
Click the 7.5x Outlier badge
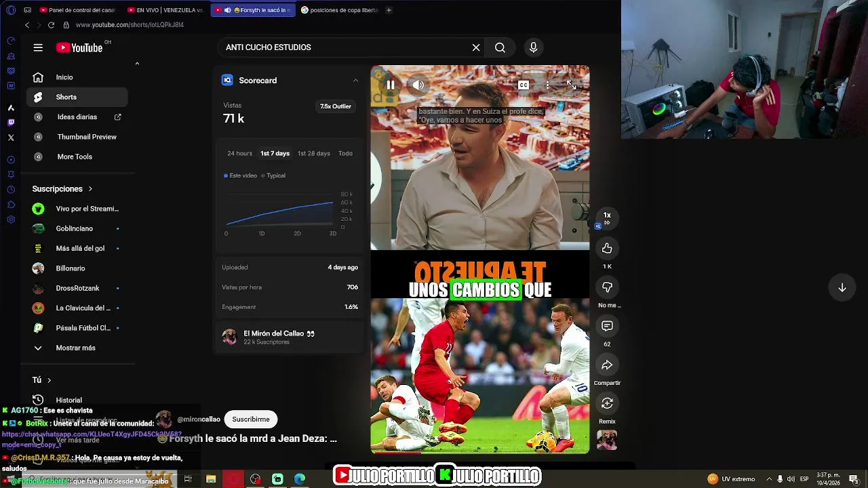pos(336,106)
